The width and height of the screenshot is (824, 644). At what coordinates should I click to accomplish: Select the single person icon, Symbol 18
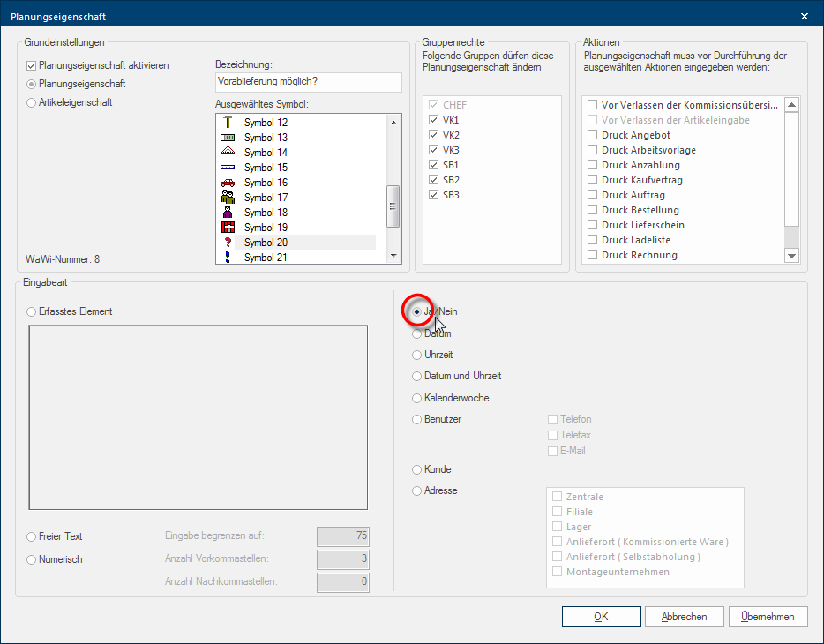(x=228, y=213)
